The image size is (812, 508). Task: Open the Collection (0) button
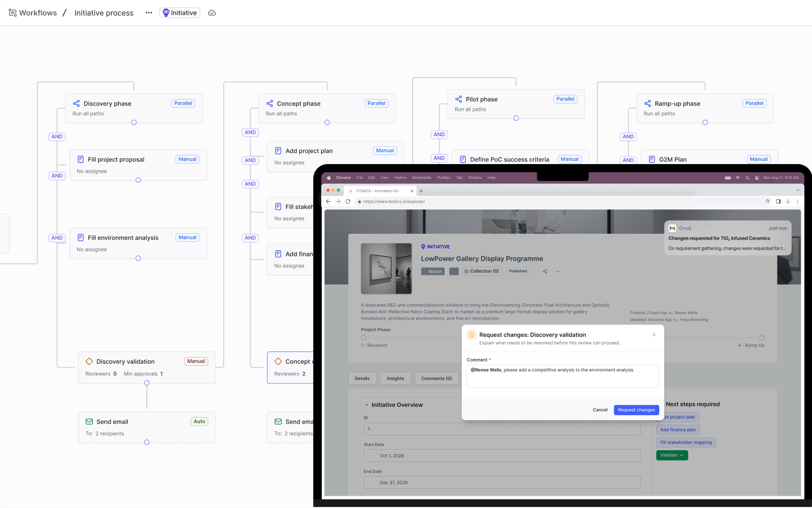point(482,271)
